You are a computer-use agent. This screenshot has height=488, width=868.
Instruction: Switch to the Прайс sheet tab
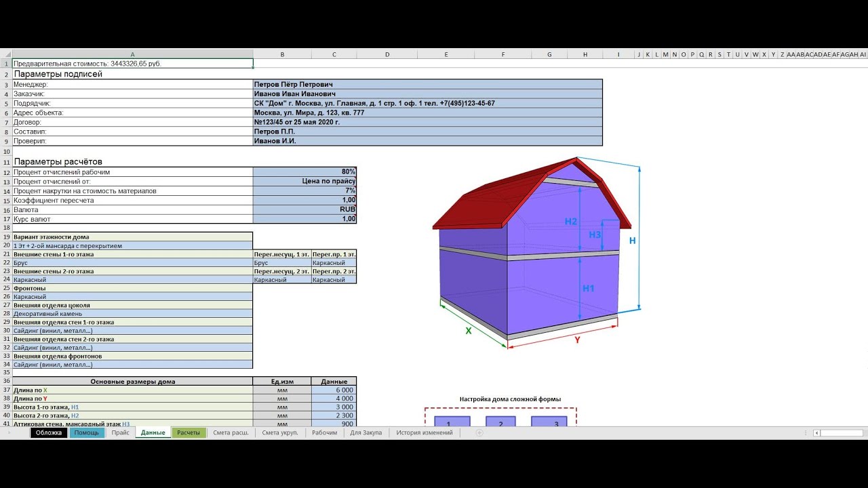tap(121, 432)
